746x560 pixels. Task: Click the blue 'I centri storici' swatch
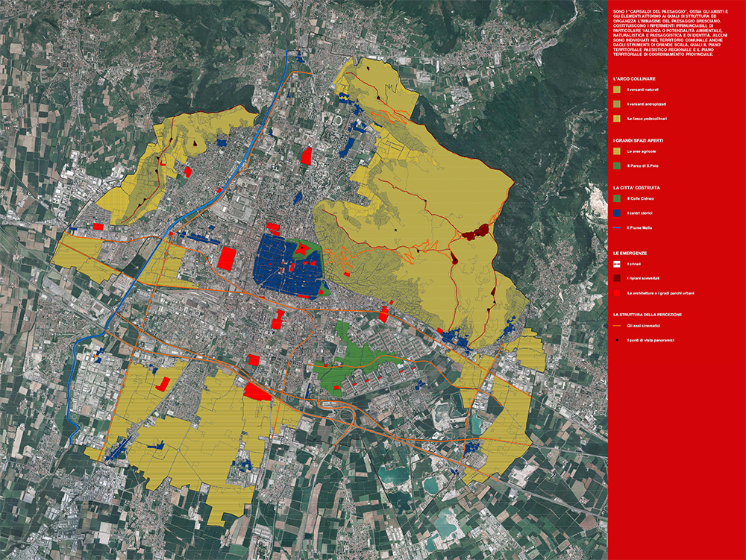(616, 213)
